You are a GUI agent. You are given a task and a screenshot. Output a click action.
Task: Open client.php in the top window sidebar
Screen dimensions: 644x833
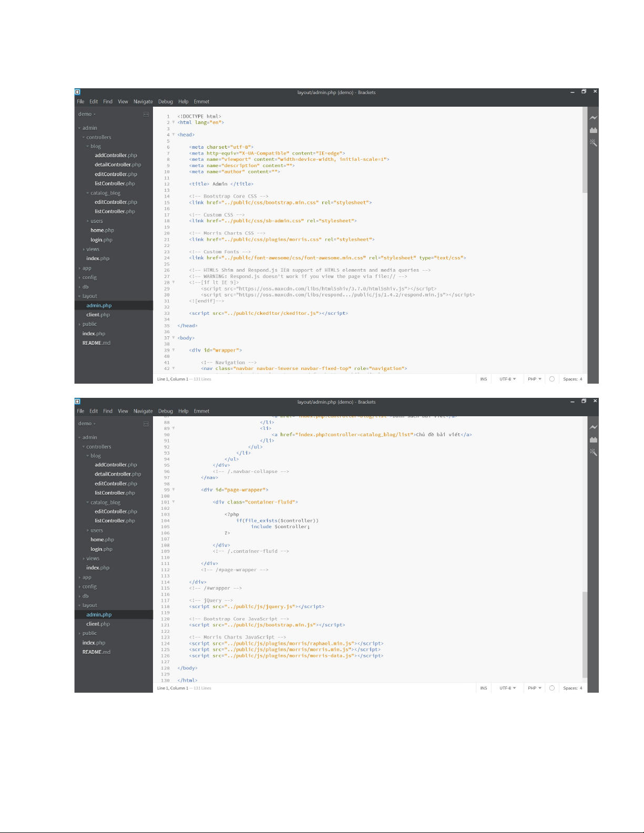coord(98,315)
